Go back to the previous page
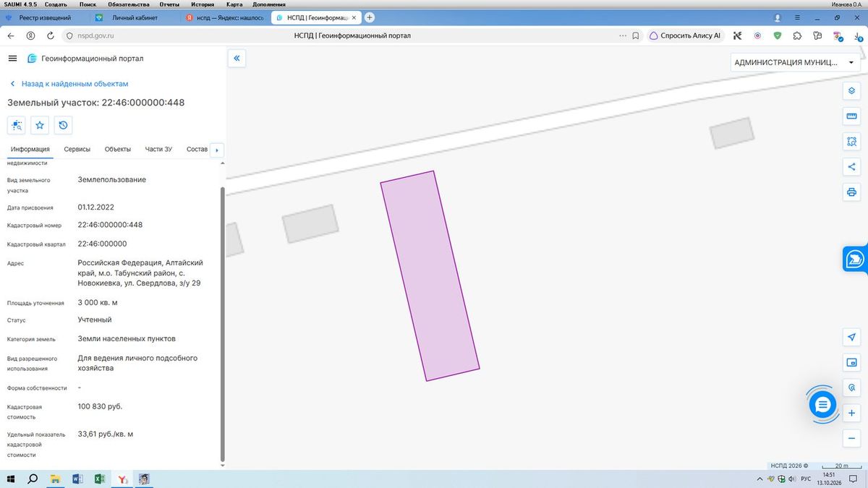 (x=11, y=35)
